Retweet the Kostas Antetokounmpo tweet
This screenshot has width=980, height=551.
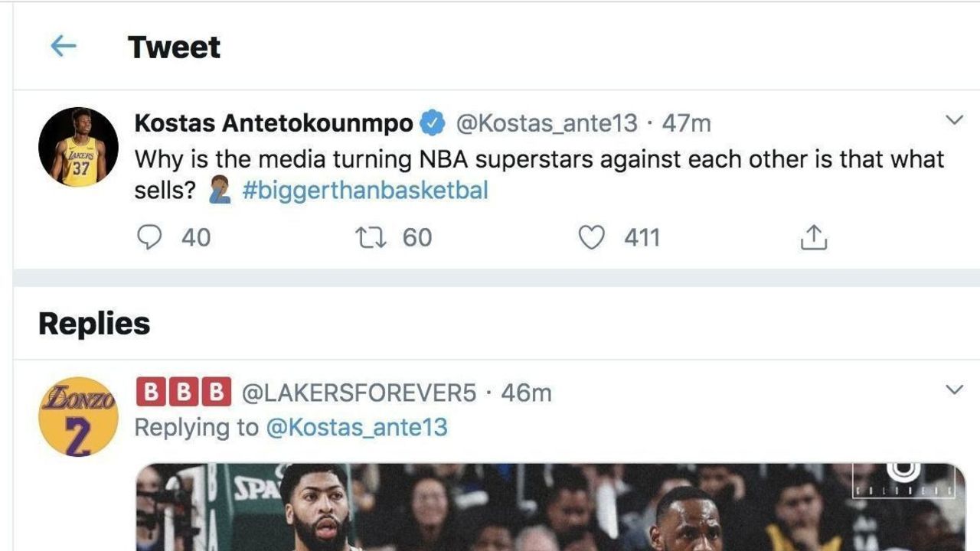click(x=373, y=237)
